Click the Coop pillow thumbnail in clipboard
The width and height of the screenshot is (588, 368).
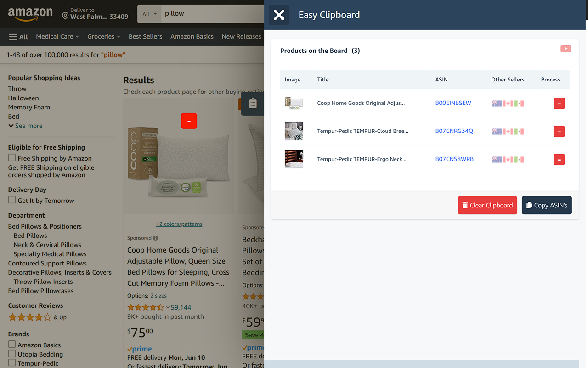[294, 103]
